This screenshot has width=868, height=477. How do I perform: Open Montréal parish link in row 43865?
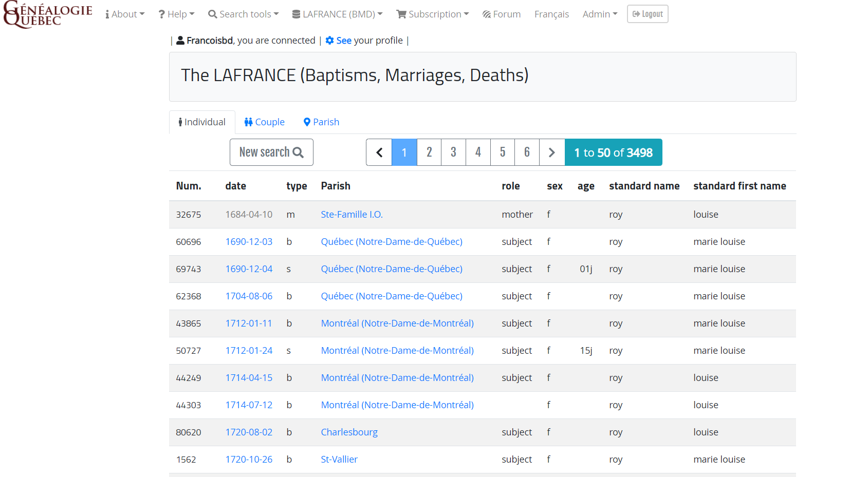pyautogui.click(x=397, y=323)
